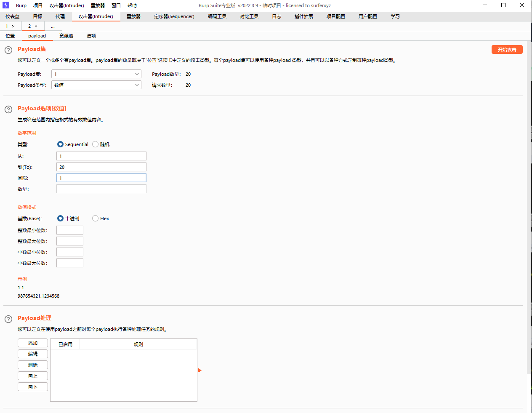
Task: Click 删除 processing rule button
Action: tap(33, 365)
